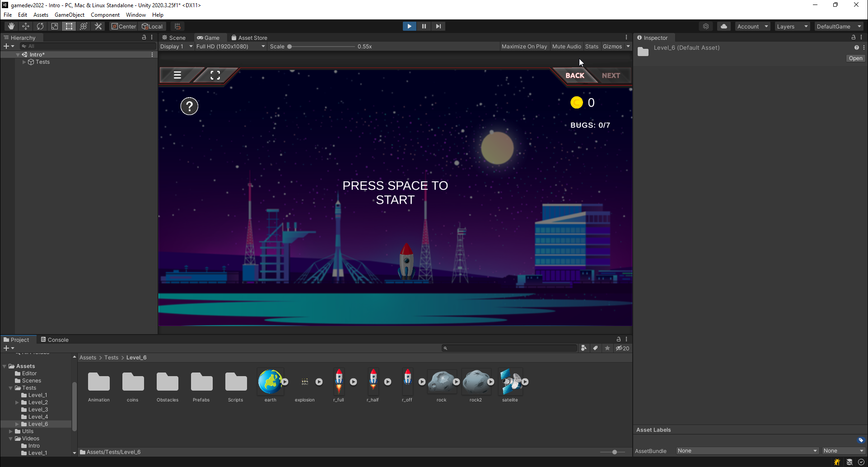Select the combined Transform tool

(84, 26)
